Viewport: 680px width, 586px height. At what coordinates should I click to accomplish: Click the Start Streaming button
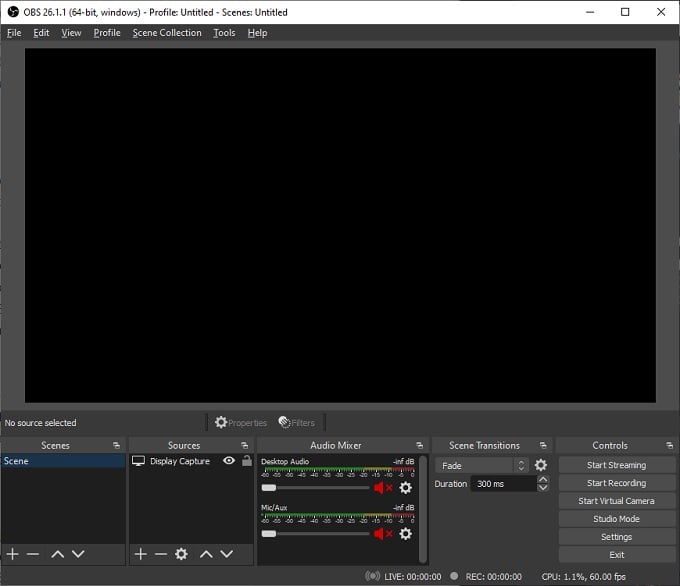(x=616, y=465)
